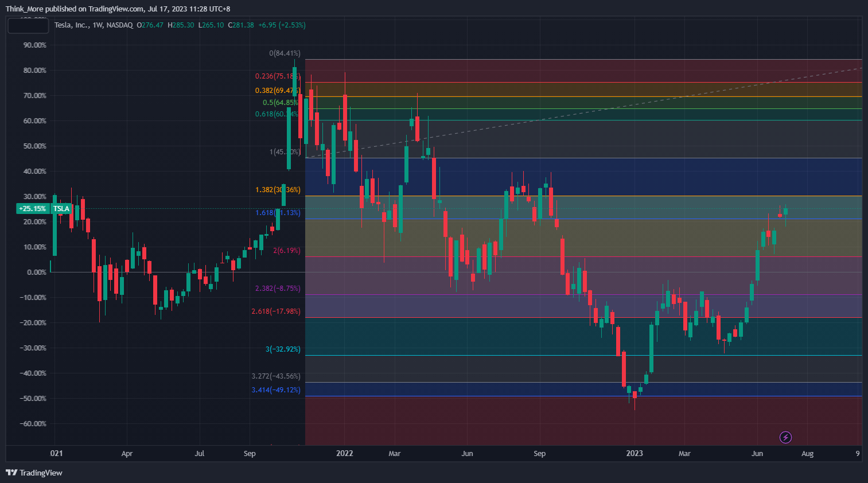868x483 pixels.
Task: Click the green Fibonacci label 0.5(64.85%)
Action: pos(281,103)
